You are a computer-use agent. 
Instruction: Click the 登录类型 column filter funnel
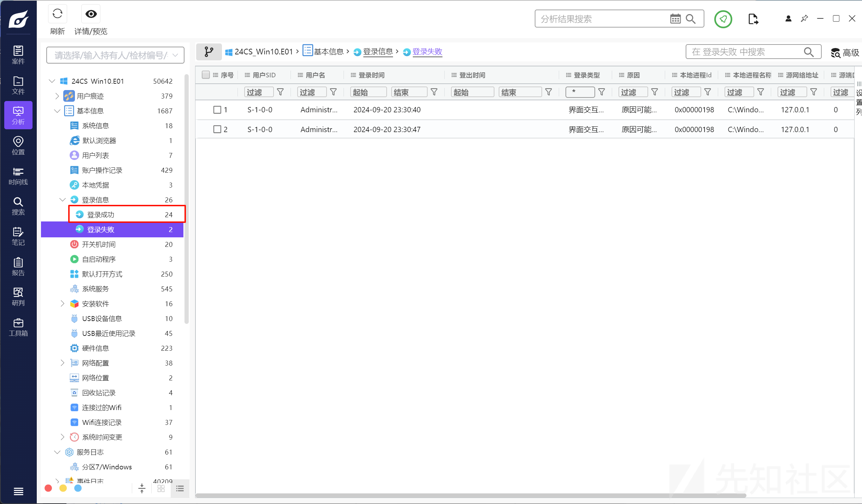click(602, 92)
